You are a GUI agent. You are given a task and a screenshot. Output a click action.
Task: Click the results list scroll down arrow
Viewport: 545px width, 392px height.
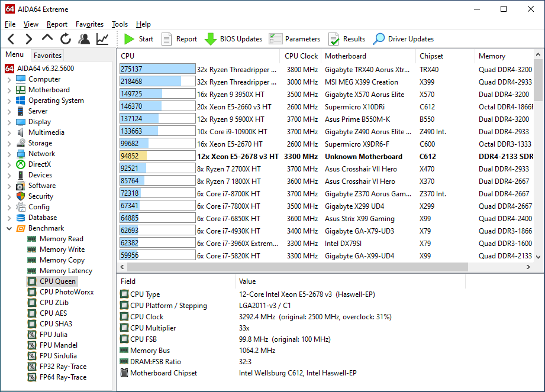(x=538, y=257)
